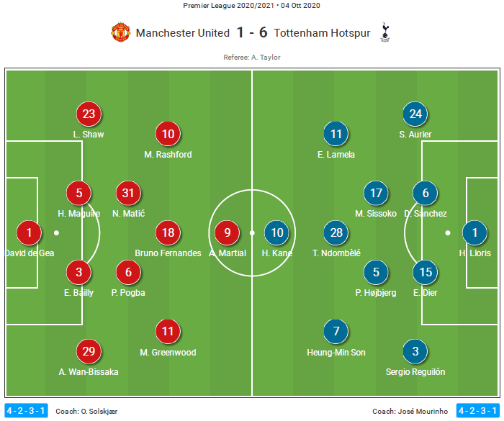This screenshot has height=421, width=504.
Task: Click Manchester United's 4-2-3-1 formation badge
Action: [26, 411]
